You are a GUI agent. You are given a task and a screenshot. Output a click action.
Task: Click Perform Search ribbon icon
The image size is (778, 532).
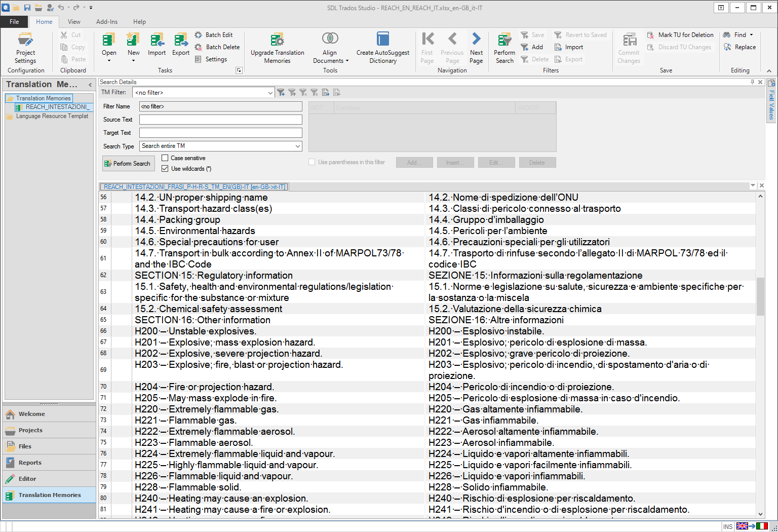pos(504,48)
